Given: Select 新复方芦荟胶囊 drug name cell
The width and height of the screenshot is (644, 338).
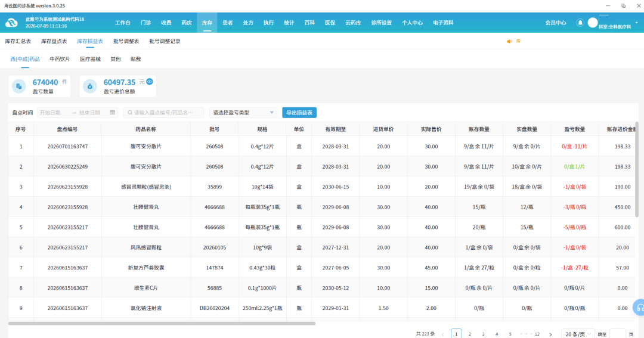Looking at the screenshot, I should (146, 268).
